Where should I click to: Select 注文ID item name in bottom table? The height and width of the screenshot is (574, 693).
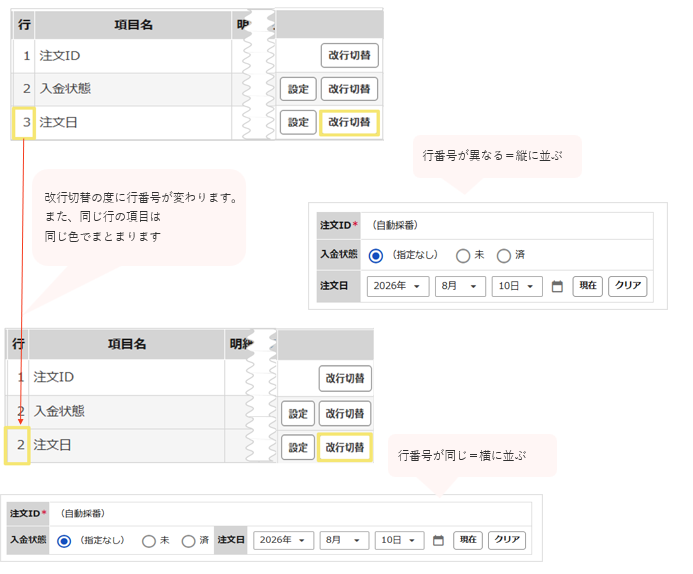[53, 377]
